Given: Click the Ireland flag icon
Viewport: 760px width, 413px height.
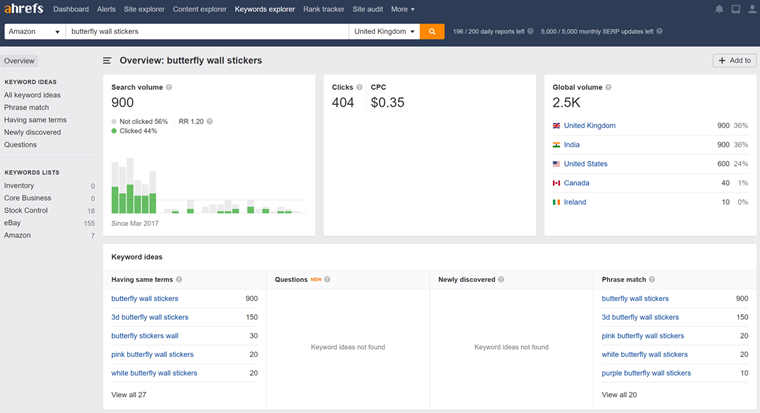Looking at the screenshot, I should (556, 202).
